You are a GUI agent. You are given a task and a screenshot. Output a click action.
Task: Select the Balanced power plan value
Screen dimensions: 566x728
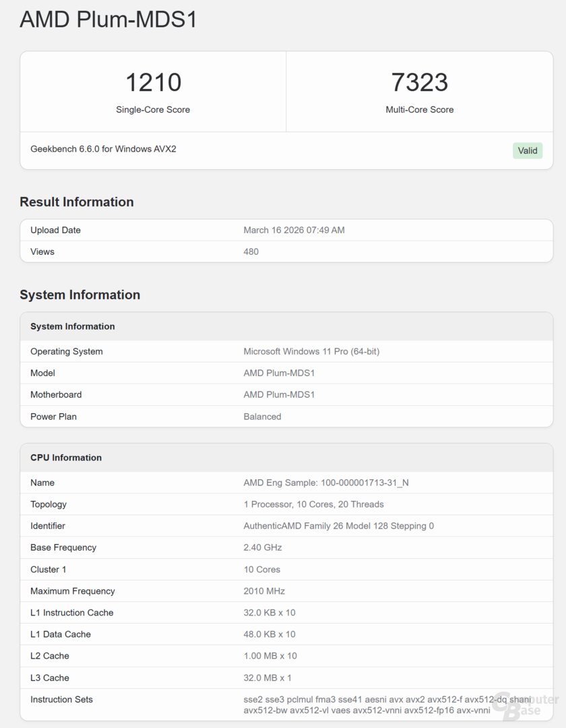(x=262, y=417)
